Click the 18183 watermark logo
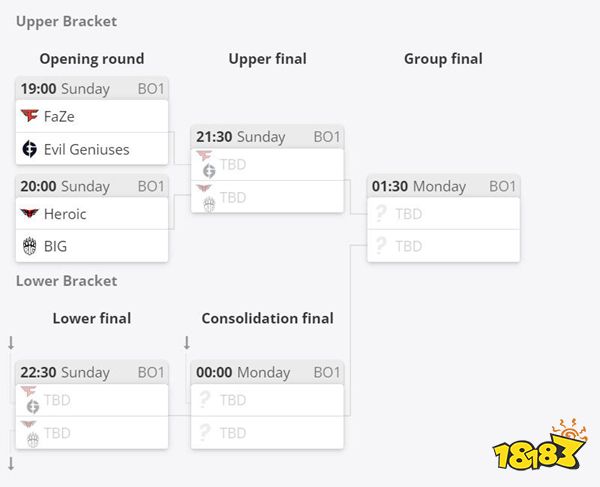600x487 pixels. [x=540, y=445]
